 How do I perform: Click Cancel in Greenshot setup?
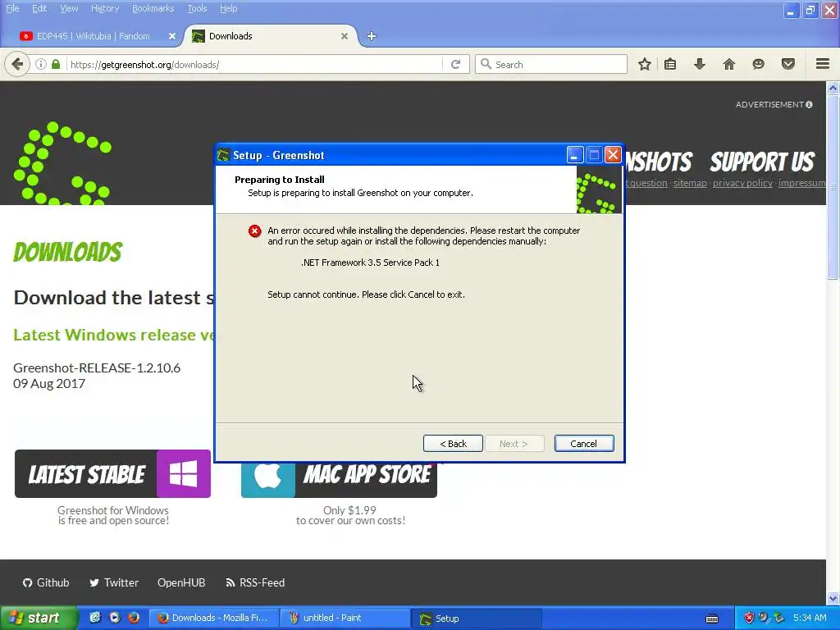pyautogui.click(x=584, y=444)
